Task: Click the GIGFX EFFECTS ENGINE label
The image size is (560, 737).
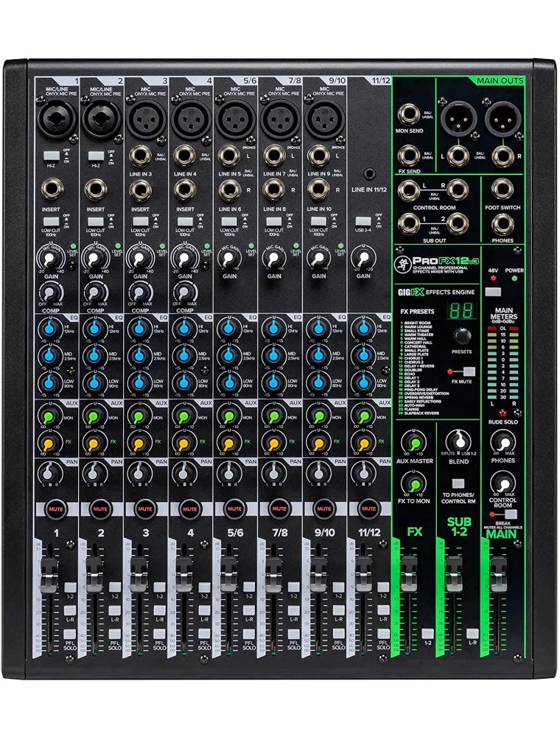Action: click(436, 293)
